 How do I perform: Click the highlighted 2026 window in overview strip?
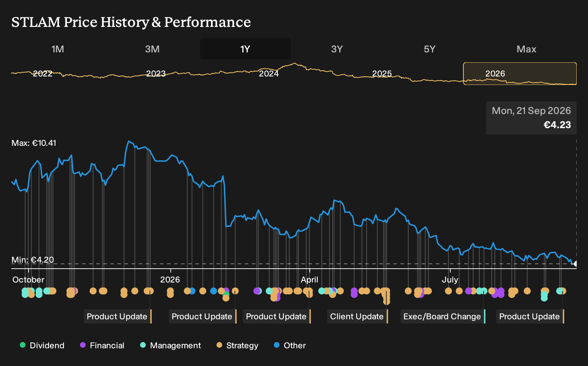520,74
